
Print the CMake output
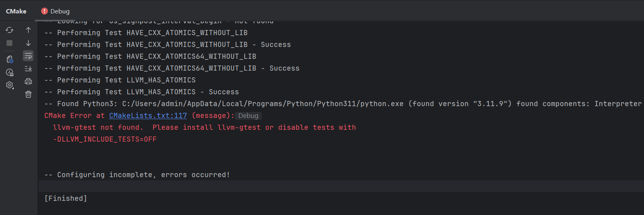28,81
